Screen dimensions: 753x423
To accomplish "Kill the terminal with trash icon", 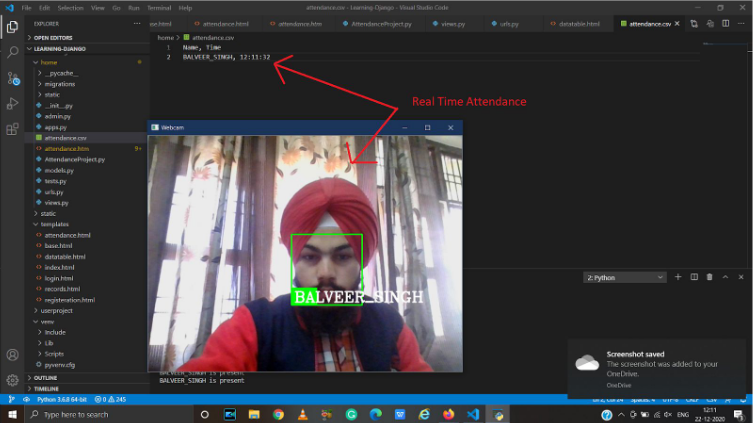I will pyautogui.click(x=710, y=277).
